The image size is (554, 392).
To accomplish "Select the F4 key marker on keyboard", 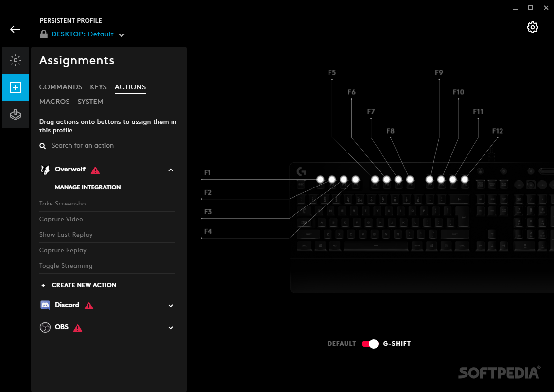I will 355,179.
